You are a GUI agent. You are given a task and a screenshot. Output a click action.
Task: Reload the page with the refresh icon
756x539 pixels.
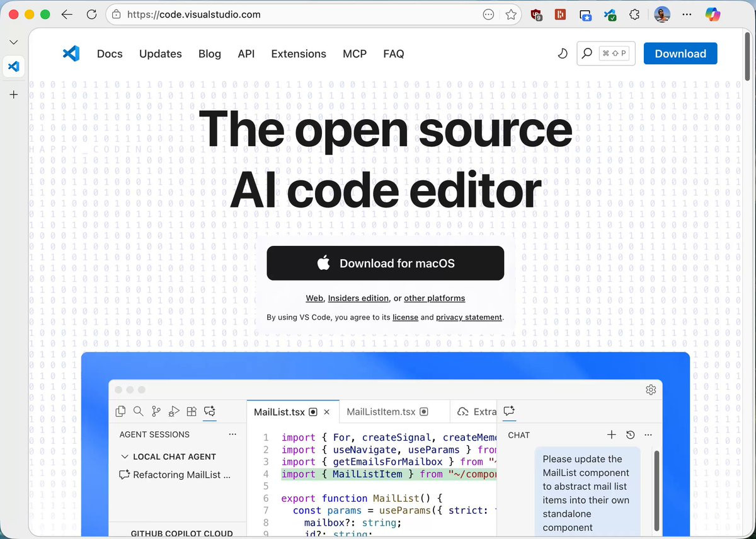click(92, 14)
